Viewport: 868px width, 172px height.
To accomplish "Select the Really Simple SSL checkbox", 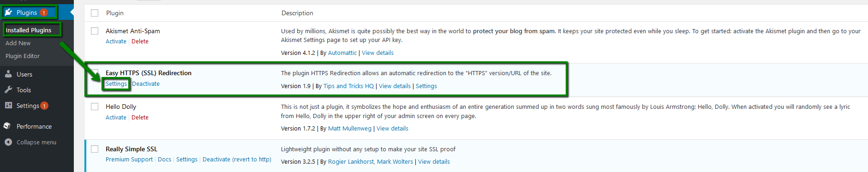I will pos(95,149).
